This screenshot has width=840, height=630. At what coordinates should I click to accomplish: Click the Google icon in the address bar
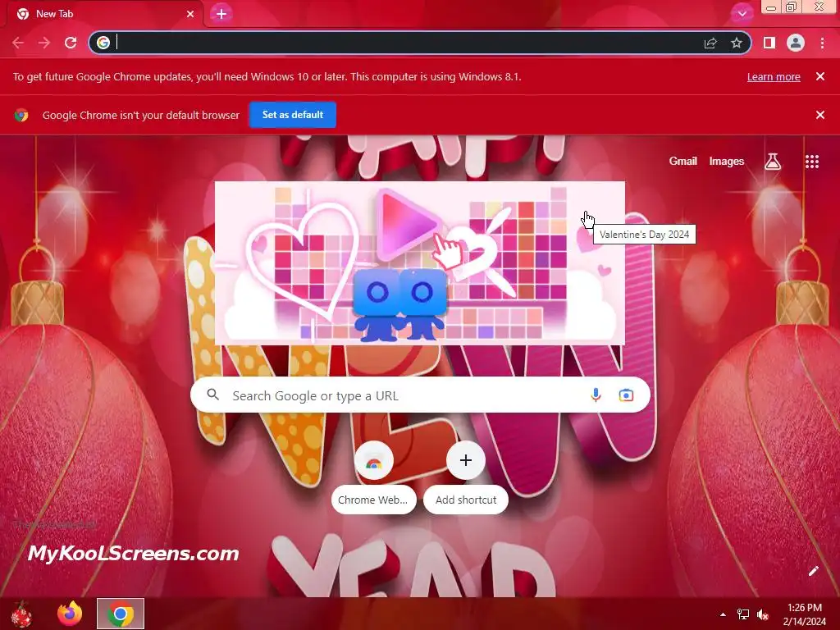point(103,43)
